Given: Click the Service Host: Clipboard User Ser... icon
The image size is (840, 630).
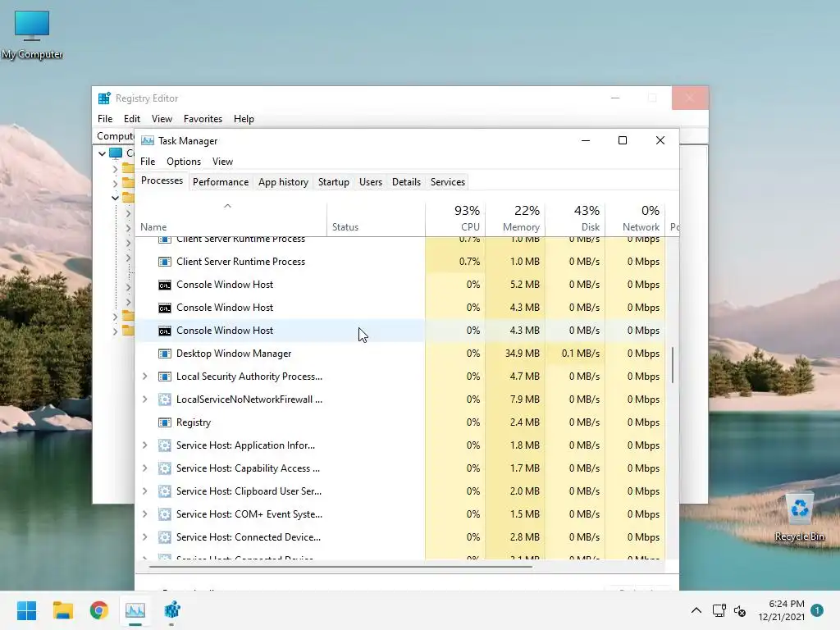Looking at the screenshot, I should pos(164,491).
